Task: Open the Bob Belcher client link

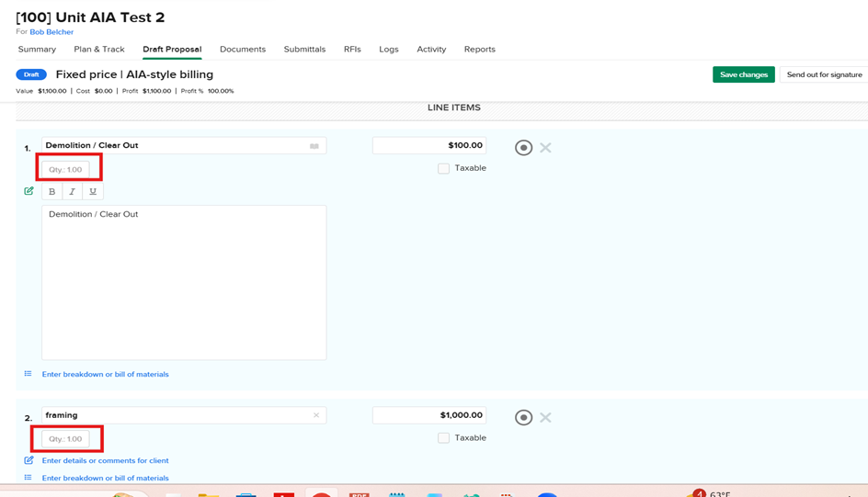Action: [51, 32]
